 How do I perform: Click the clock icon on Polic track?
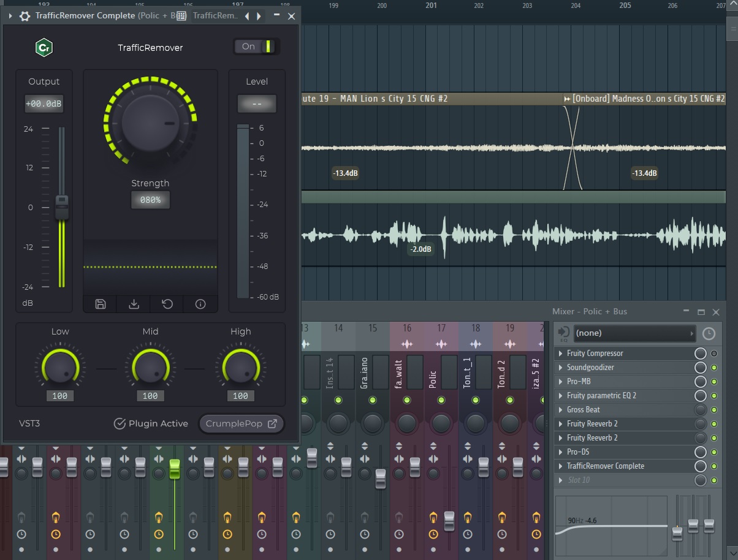(x=433, y=534)
